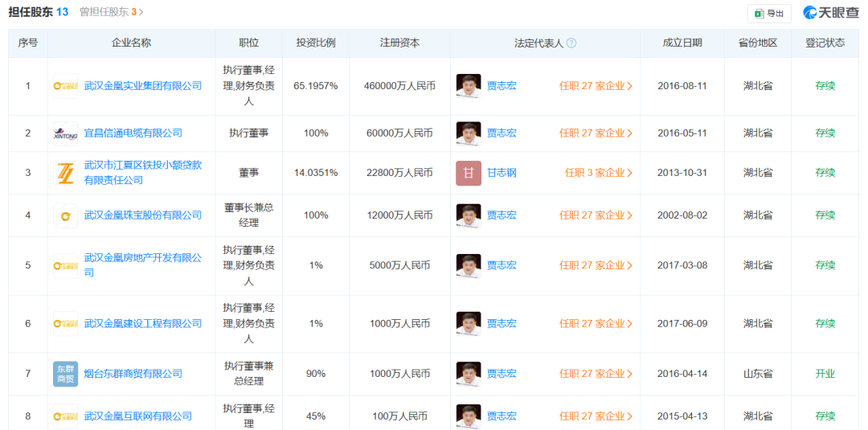Screen dimensions: 868x430
Task: Click the 贾志宏 name in row 4
Action: (502, 215)
